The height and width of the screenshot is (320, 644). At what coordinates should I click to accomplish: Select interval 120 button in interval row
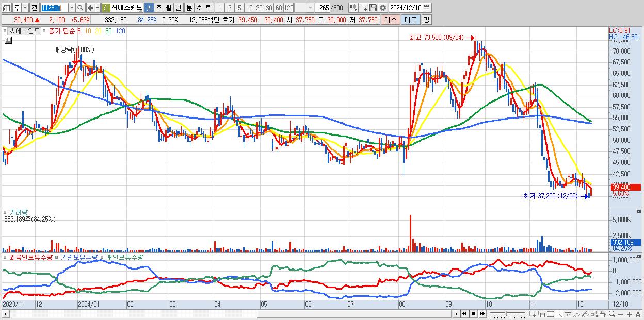click(288, 8)
